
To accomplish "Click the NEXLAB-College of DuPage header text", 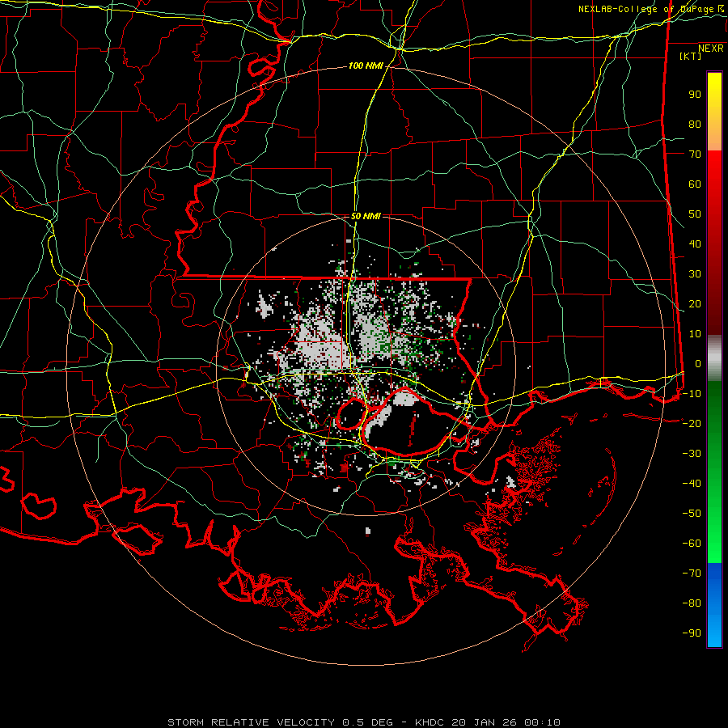I will coord(652,9).
